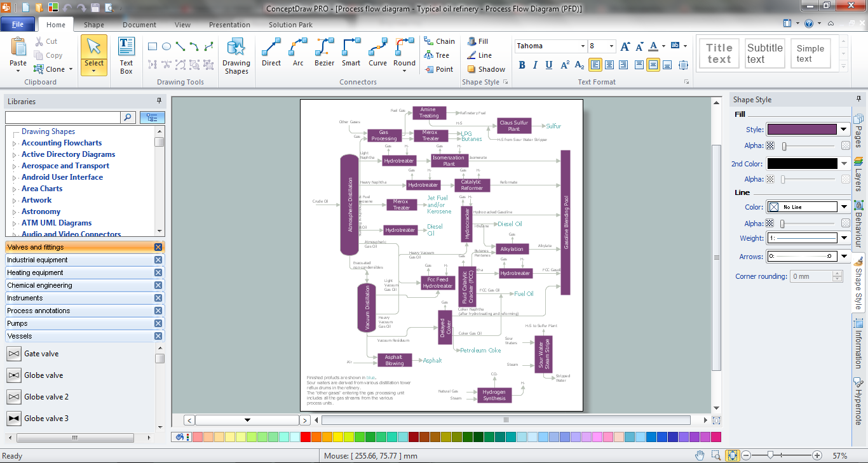Open the font name dropdown showing Tahoma

582,46
